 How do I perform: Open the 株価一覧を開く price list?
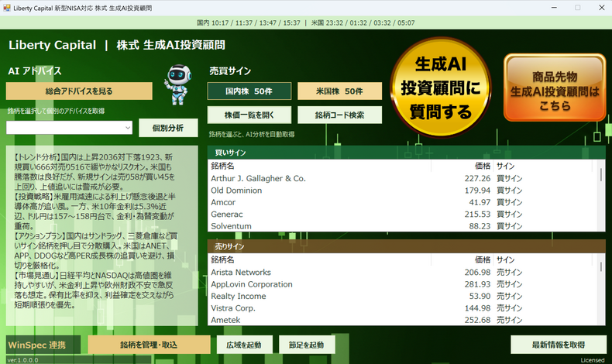(x=249, y=115)
